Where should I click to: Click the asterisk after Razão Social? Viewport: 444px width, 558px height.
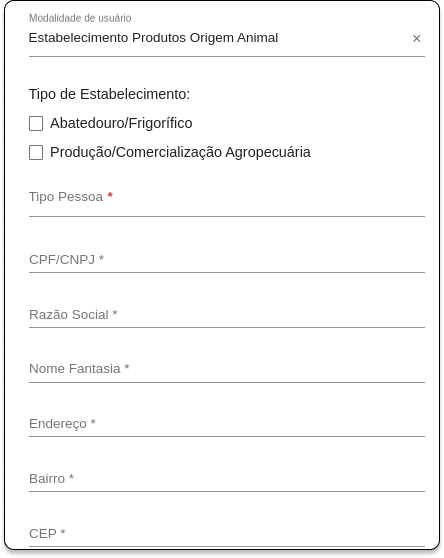tap(115, 312)
